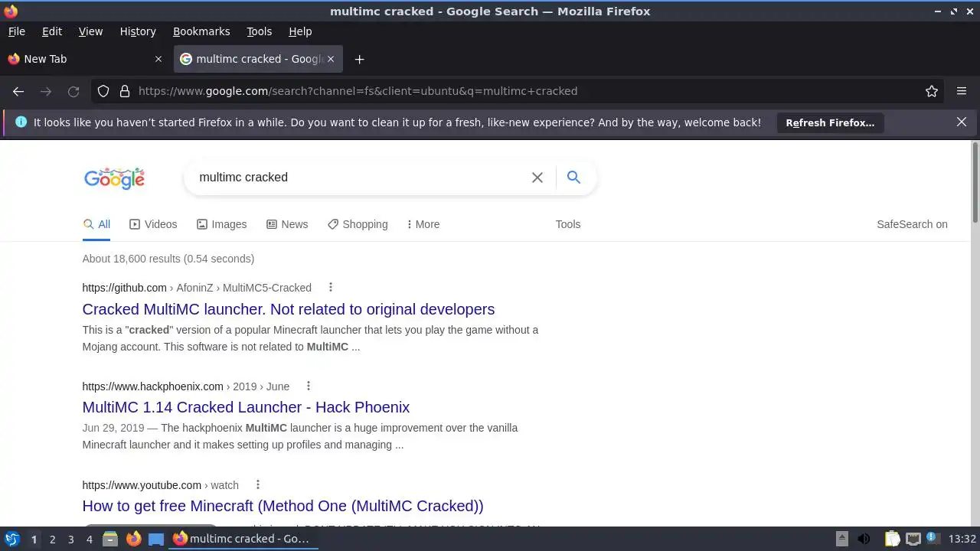The height and width of the screenshot is (551, 980).
Task: Close the New Tab tab
Action: pos(158,59)
